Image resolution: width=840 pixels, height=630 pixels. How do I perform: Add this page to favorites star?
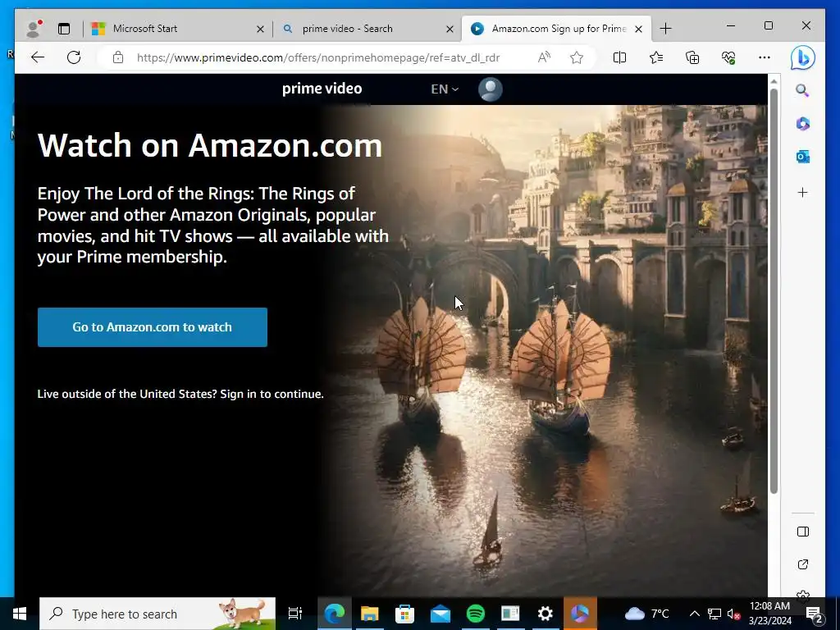[x=577, y=57]
